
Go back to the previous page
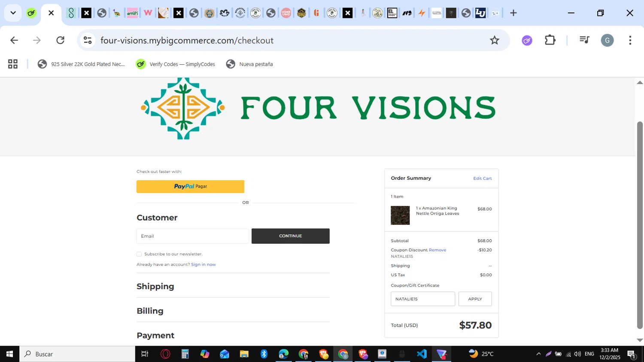(14, 40)
